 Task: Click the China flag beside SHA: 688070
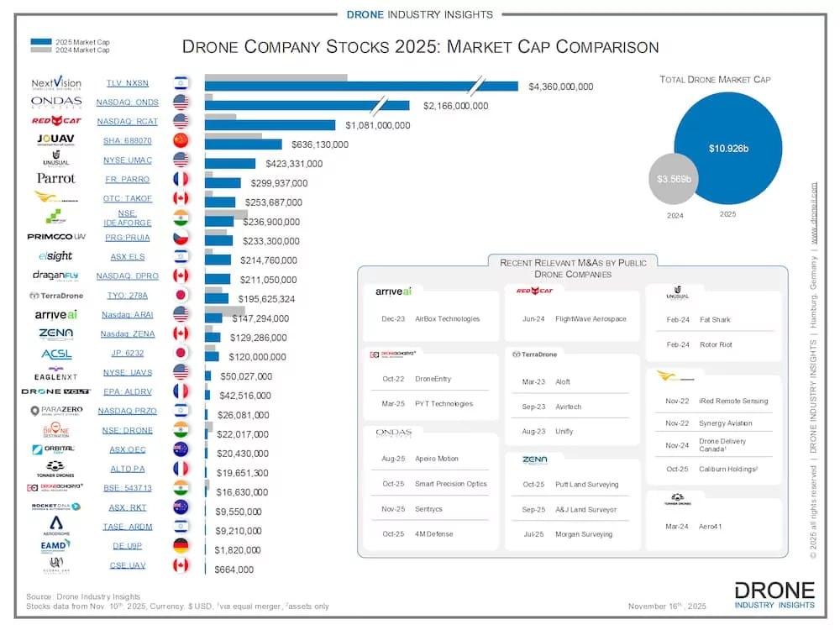[x=181, y=140]
